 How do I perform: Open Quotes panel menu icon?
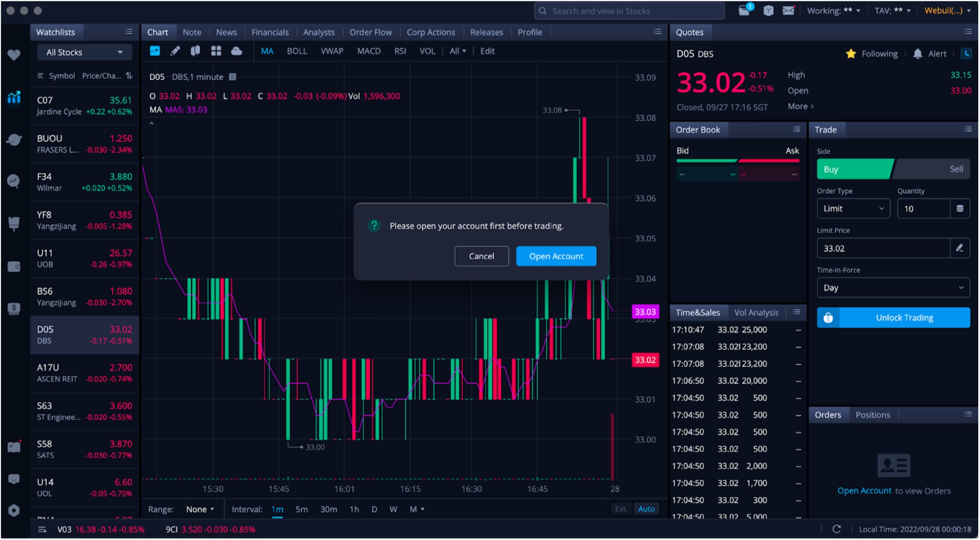pyautogui.click(x=968, y=32)
